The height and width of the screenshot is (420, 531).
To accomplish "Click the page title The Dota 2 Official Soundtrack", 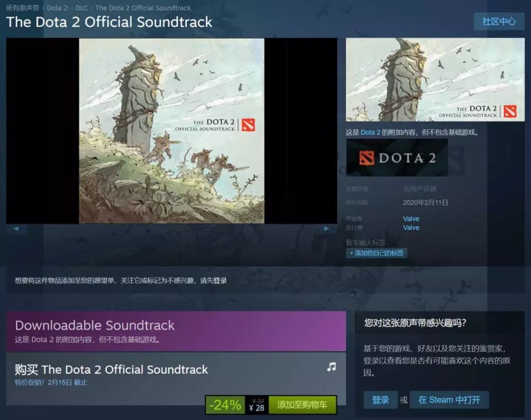I will point(109,22).
